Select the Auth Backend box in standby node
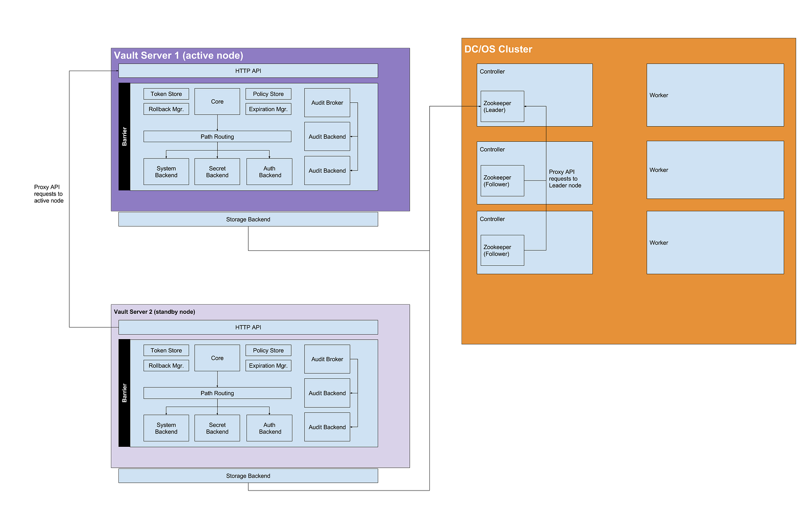 point(269,428)
